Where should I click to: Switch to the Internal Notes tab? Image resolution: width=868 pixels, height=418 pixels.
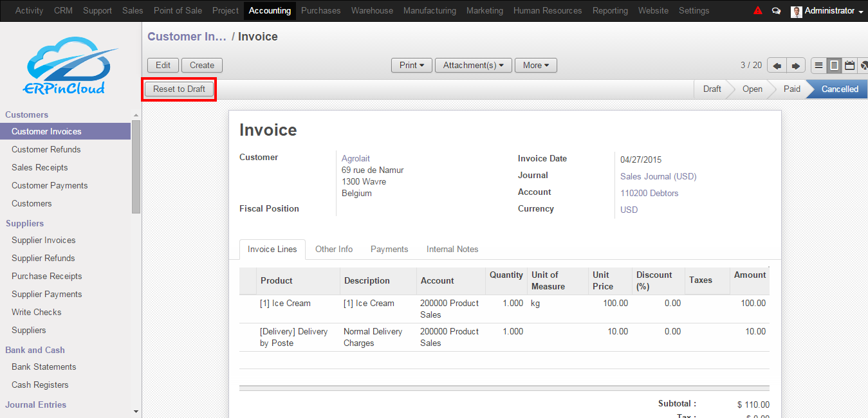coord(452,250)
